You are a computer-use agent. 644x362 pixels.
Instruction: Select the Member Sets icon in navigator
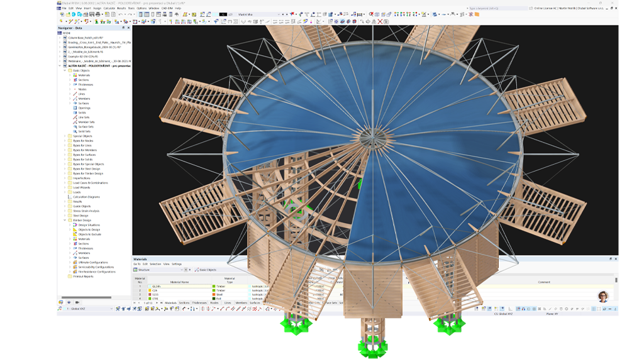tap(75, 121)
